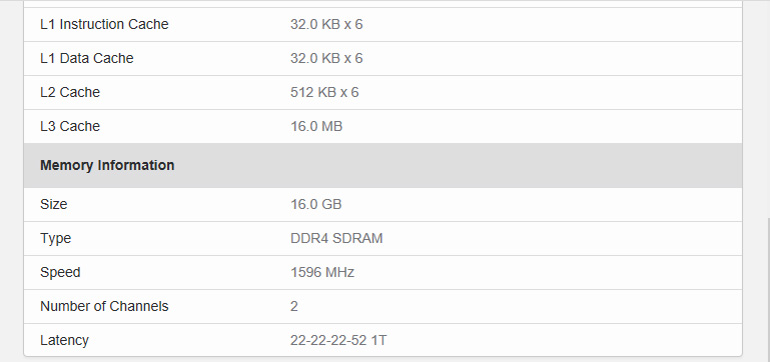Click the 512 KB x 6 value
The image size is (770, 362).
324,92
